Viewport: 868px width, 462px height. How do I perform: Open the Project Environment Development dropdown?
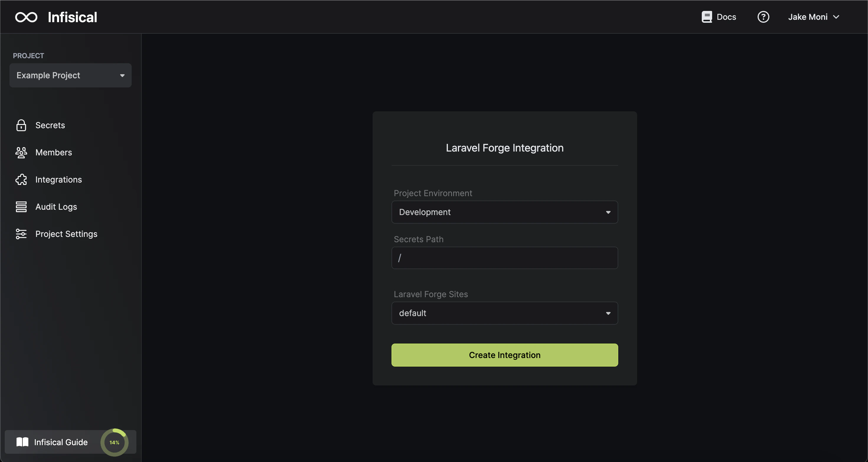[x=505, y=212]
